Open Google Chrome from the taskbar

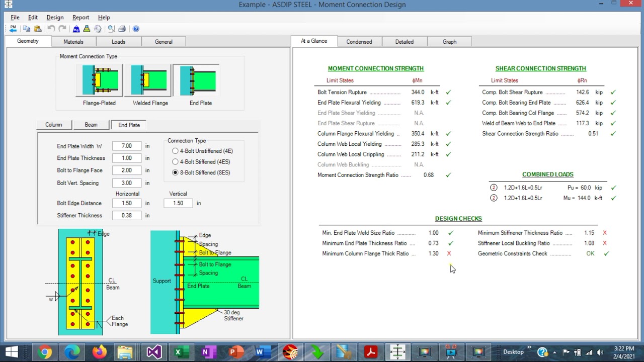[x=45, y=352]
